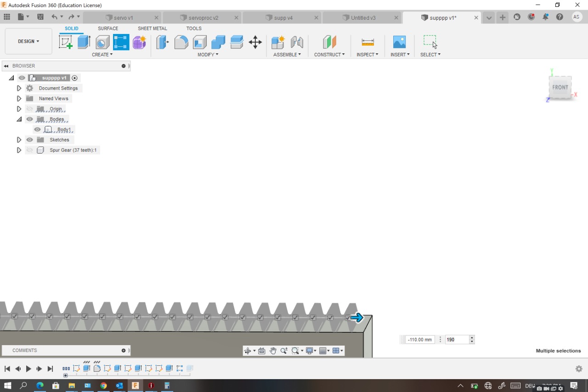Open the job status clock icon

pos(531,17)
